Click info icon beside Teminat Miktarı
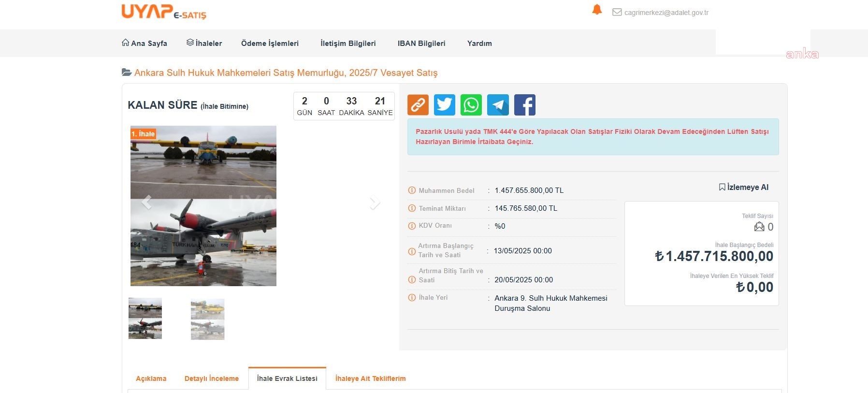 pos(412,208)
